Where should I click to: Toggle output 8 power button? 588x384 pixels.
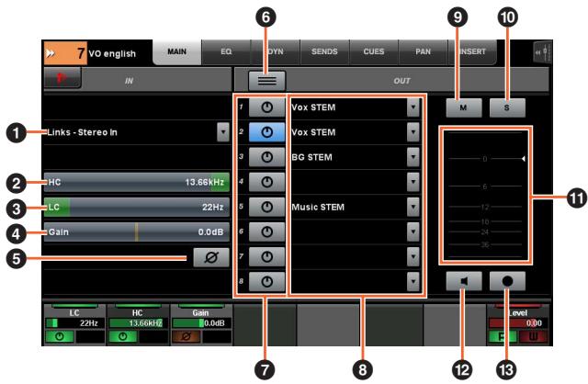tap(267, 282)
